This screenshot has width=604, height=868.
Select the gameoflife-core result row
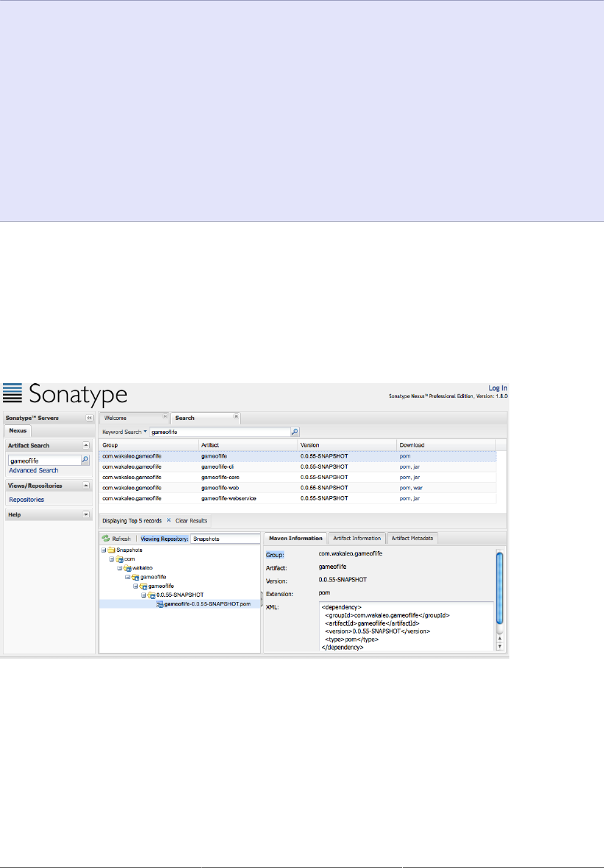tap(298, 477)
